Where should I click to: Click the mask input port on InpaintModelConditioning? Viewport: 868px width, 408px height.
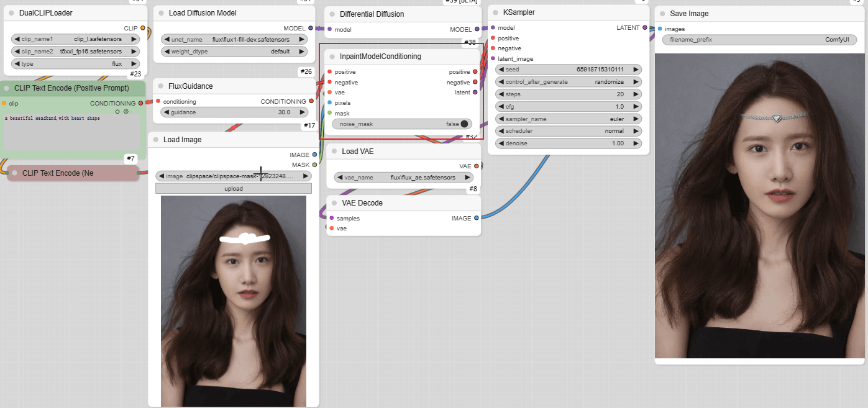pos(329,113)
